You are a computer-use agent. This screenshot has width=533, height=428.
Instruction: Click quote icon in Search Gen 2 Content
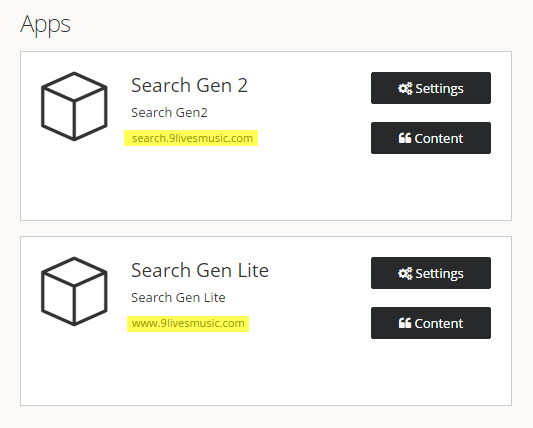(405, 138)
